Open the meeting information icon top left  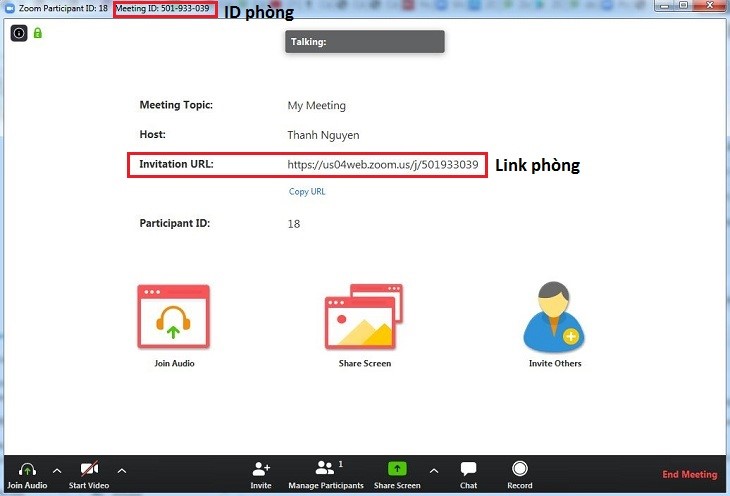click(19, 33)
